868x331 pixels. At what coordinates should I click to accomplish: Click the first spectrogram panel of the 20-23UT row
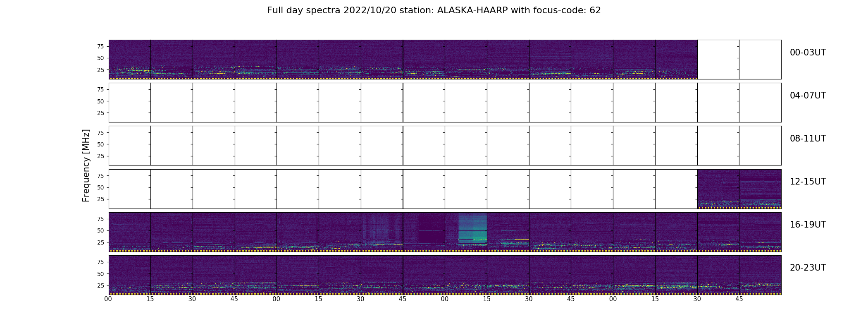point(129,275)
